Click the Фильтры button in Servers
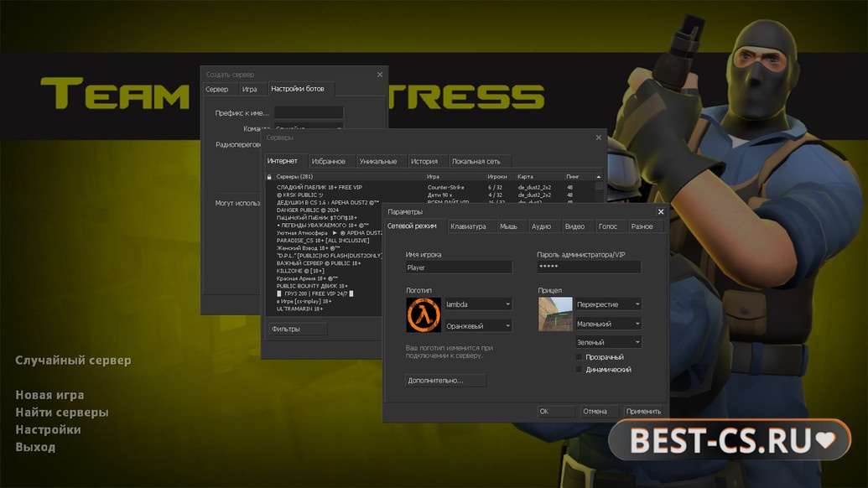Image resolution: width=868 pixels, height=488 pixels. click(298, 329)
